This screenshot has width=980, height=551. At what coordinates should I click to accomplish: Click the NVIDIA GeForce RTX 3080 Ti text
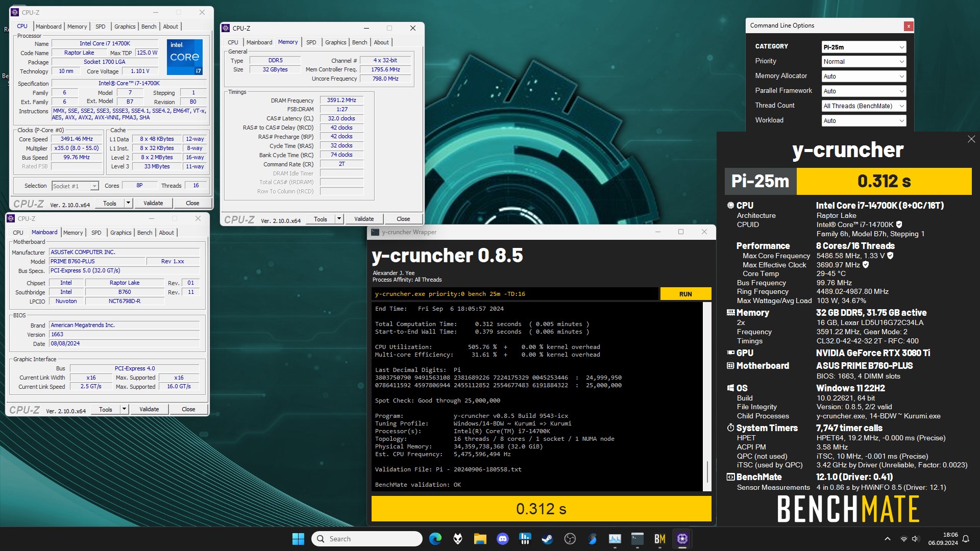[873, 353]
